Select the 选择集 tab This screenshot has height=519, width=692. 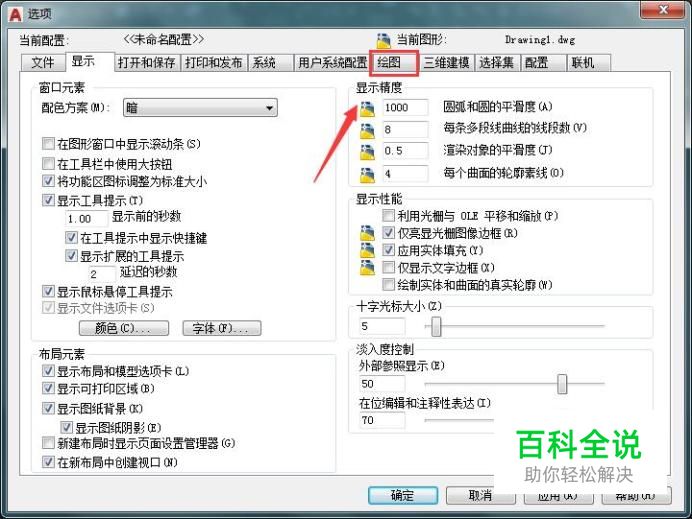(497, 63)
